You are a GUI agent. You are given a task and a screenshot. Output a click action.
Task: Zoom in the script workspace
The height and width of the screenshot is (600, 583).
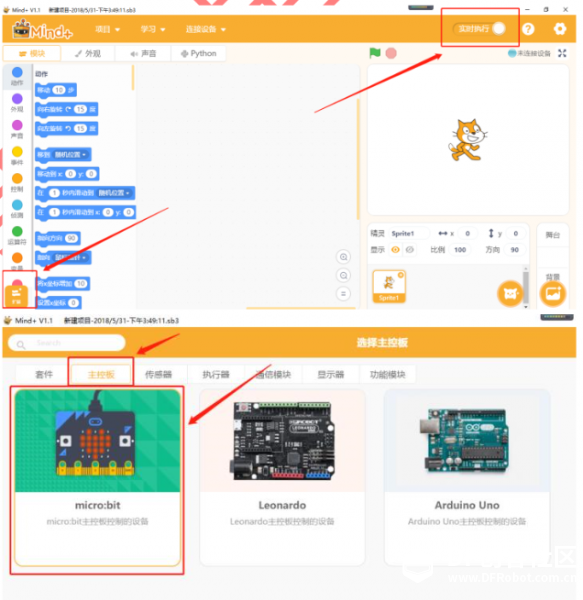click(344, 257)
